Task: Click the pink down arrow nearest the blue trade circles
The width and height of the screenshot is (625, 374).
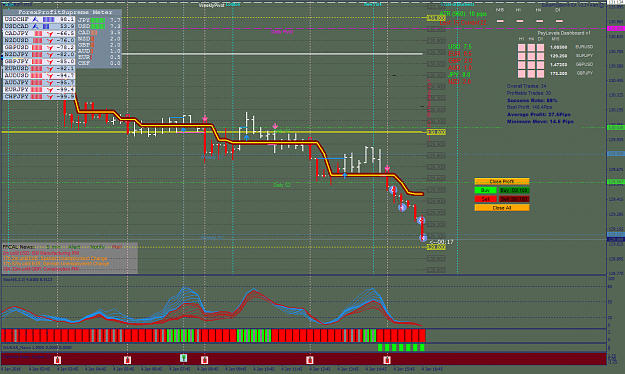Action: 387,169
